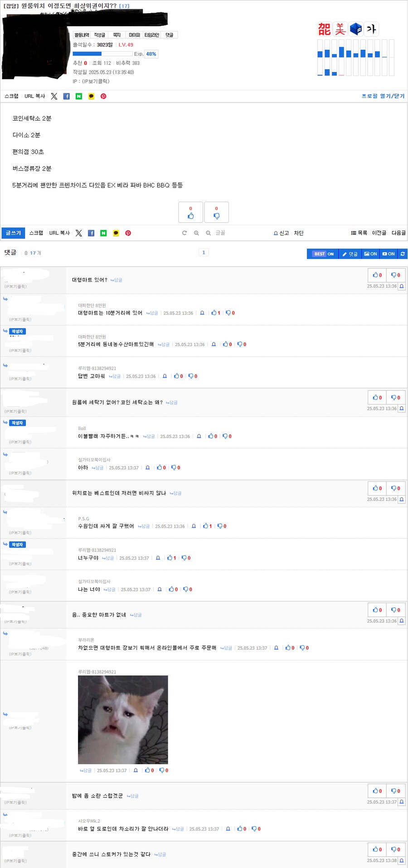
Task: Click the reload icon beside the magnifiers
Action: [185, 233]
